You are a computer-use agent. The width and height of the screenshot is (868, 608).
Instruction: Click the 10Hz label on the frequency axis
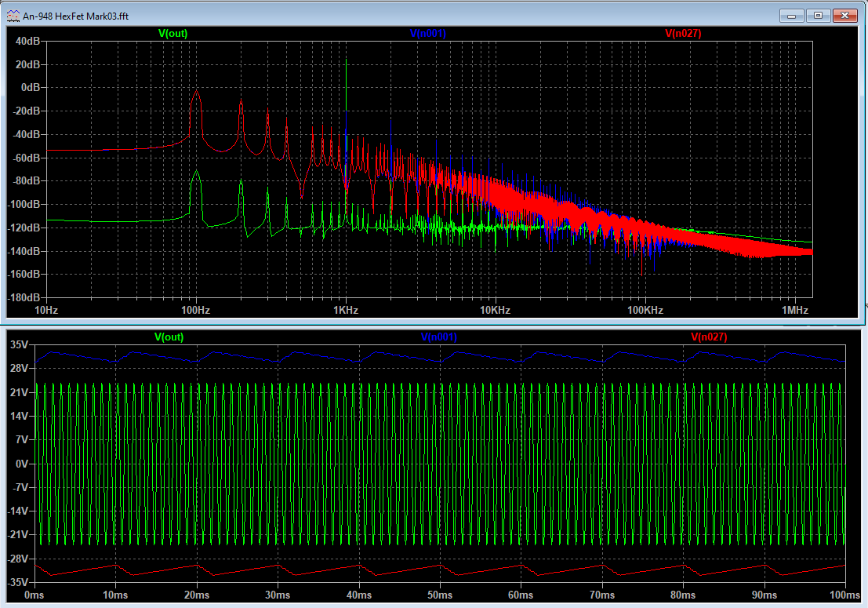(x=45, y=310)
